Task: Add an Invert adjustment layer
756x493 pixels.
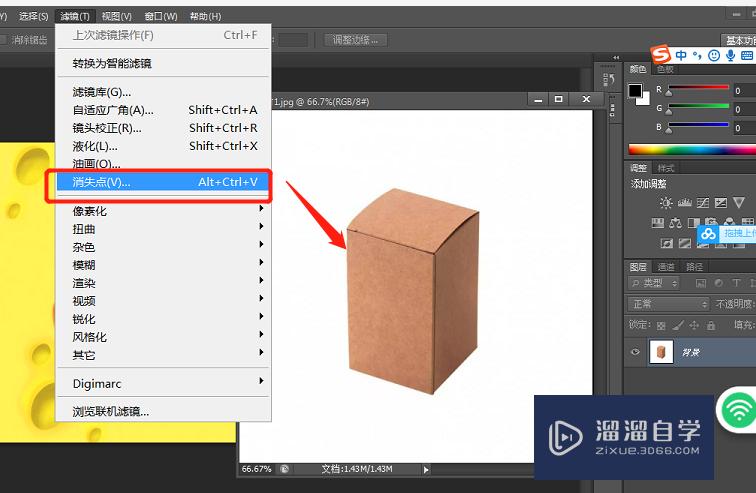Action: (667, 243)
